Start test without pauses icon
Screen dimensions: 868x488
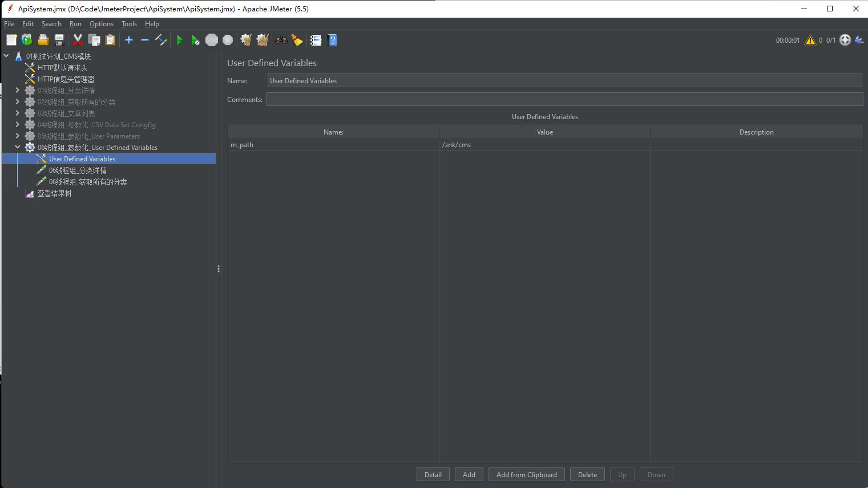tap(196, 40)
